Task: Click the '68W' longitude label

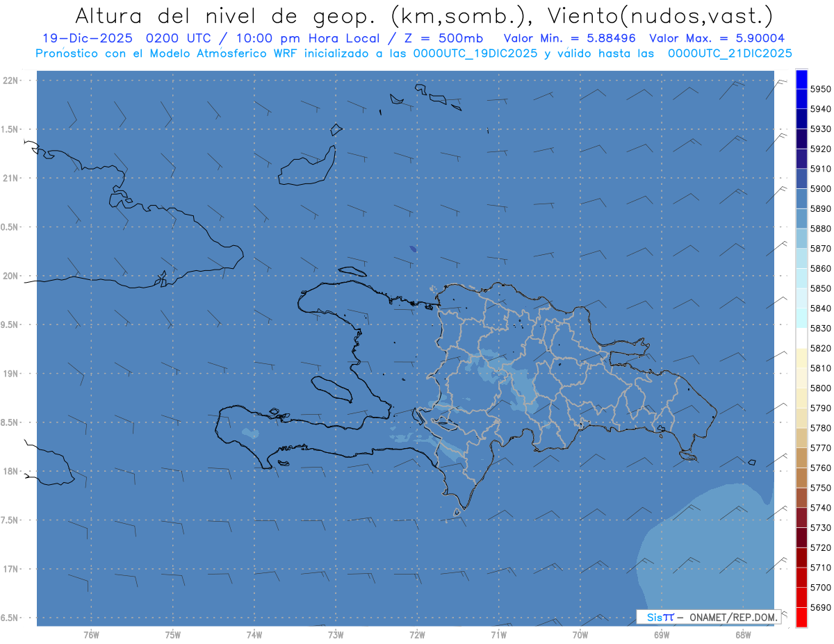Action: point(743,635)
